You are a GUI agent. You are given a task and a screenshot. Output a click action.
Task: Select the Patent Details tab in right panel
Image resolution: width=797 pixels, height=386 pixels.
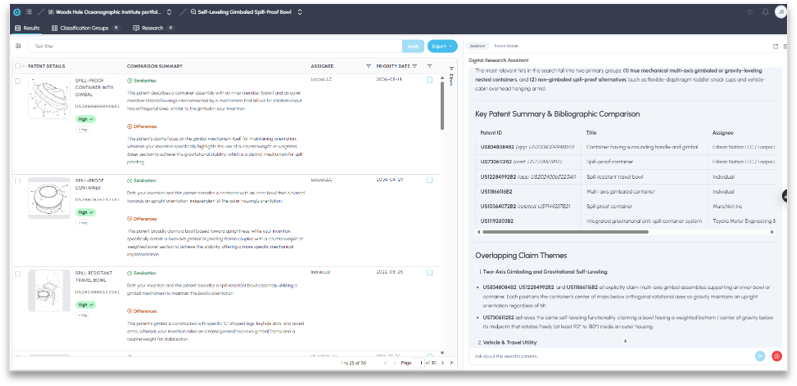506,46
